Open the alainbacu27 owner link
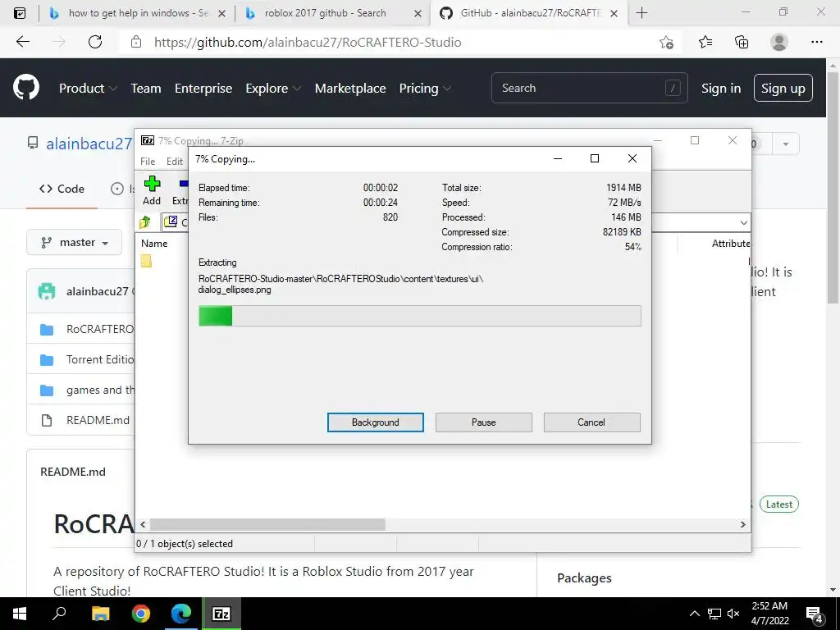 (89, 144)
